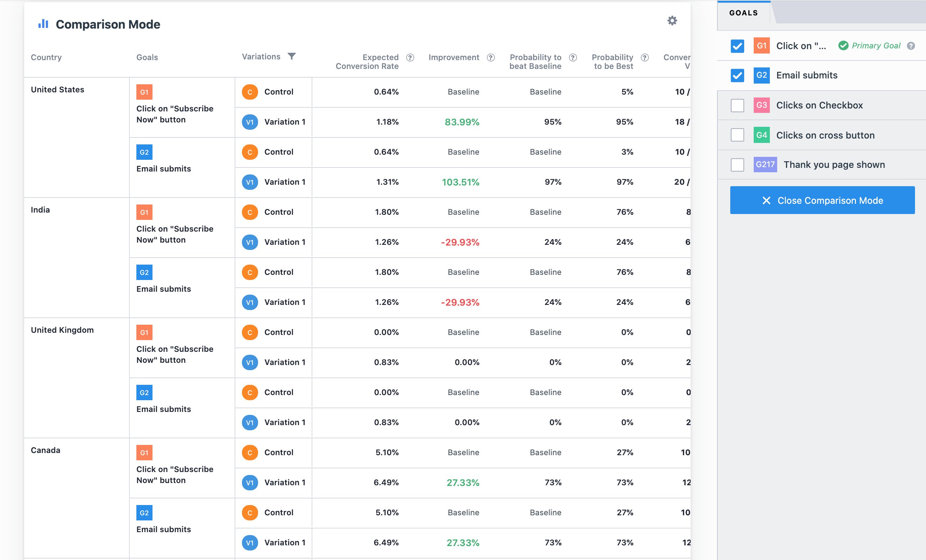Click Thank you page shown goal label

click(834, 165)
